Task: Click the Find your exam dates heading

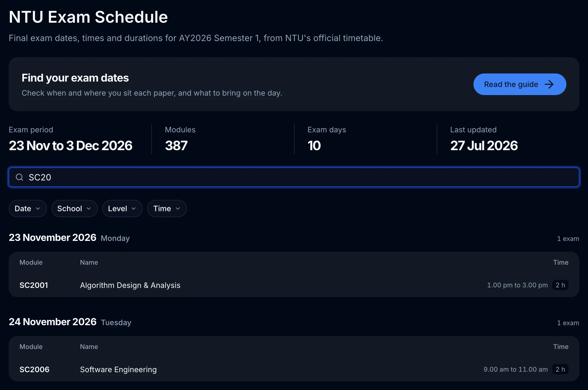Action: tap(75, 78)
